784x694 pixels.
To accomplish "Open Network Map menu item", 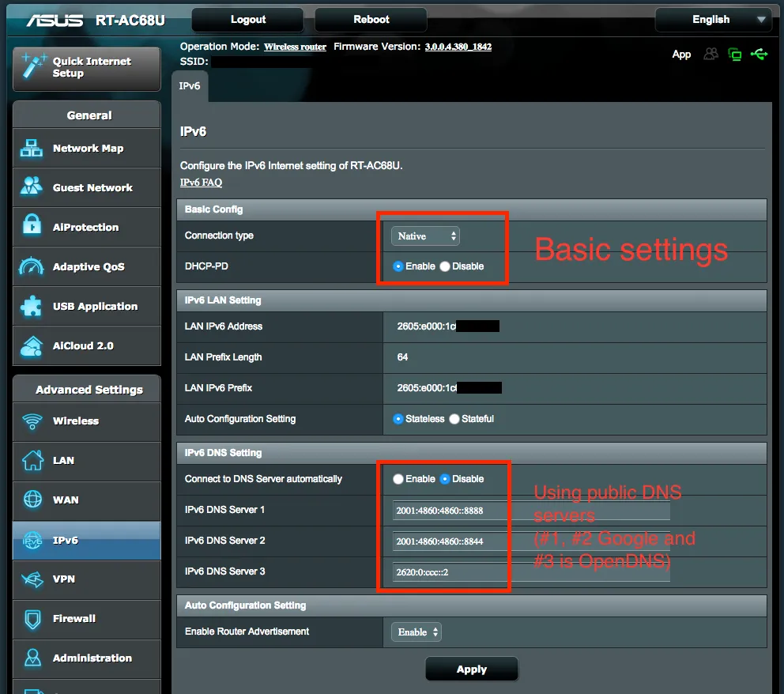I will coord(86,148).
